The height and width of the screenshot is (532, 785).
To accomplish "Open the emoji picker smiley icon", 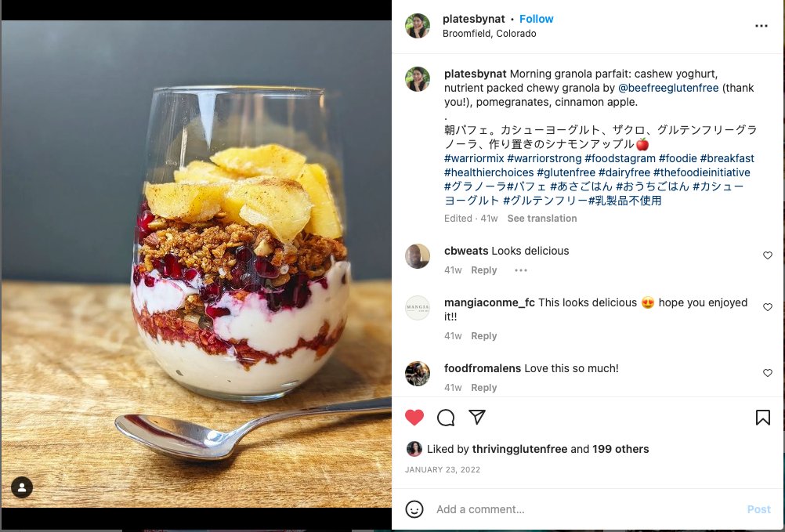I will coord(414,509).
